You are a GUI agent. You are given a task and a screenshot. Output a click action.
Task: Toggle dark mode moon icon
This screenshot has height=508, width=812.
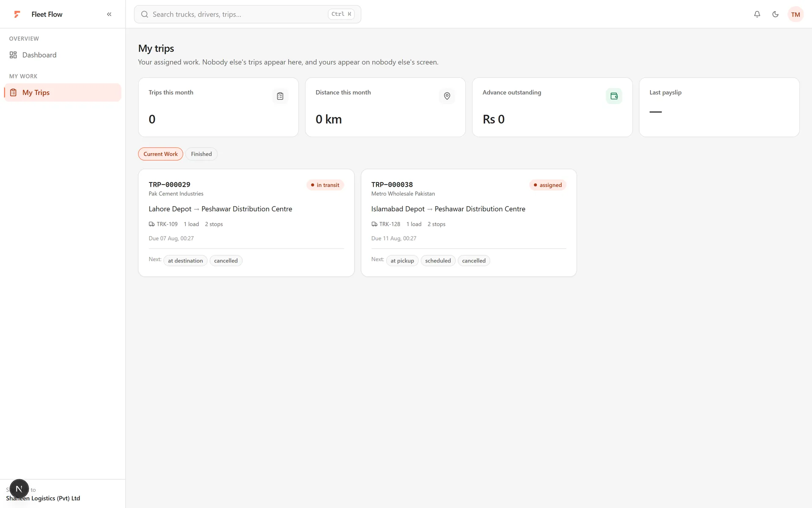click(775, 14)
